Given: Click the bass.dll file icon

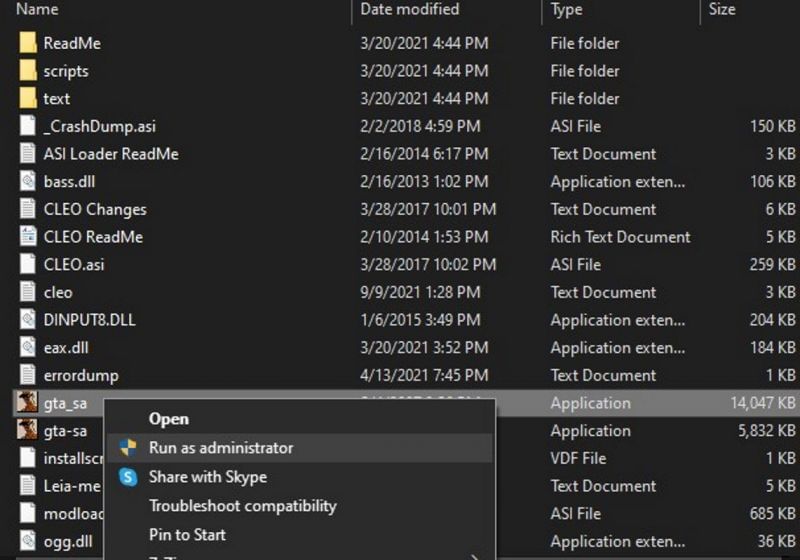Looking at the screenshot, I should [x=28, y=182].
